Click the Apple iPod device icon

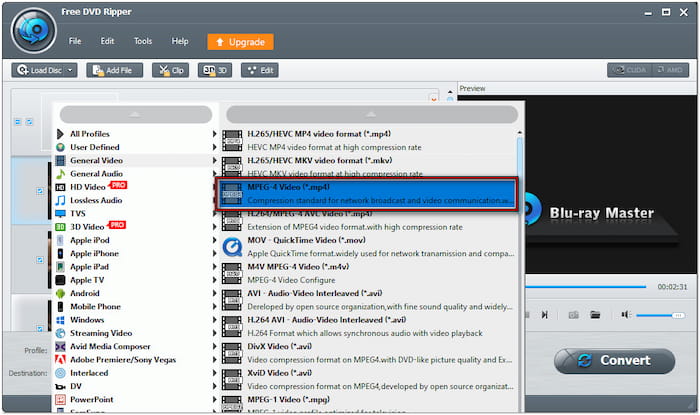point(60,240)
